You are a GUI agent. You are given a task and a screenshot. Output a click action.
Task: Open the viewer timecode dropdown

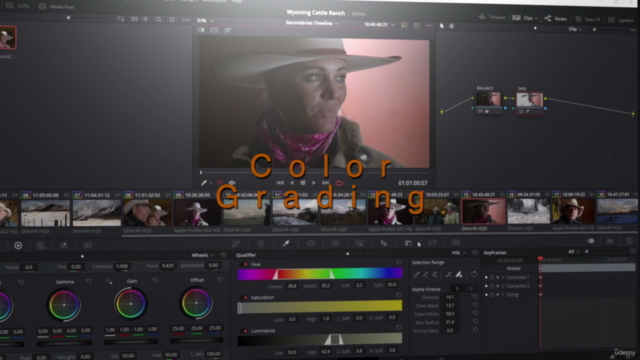click(379, 24)
